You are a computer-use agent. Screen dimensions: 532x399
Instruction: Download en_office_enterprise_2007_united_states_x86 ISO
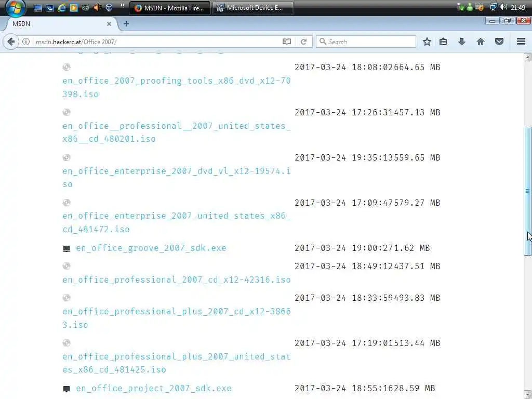pyautogui.click(x=177, y=222)
